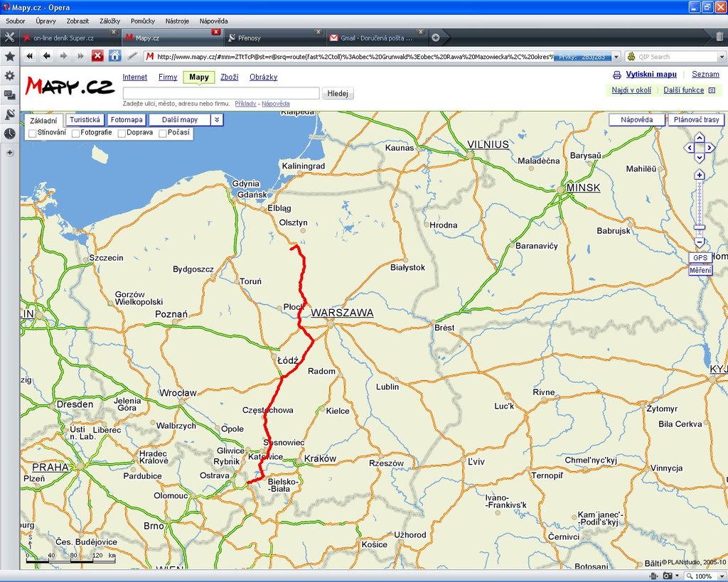Open the Plánovač trasy button
Image resolution: width=728 pixels, height=582 pixels.
(696, 120)
